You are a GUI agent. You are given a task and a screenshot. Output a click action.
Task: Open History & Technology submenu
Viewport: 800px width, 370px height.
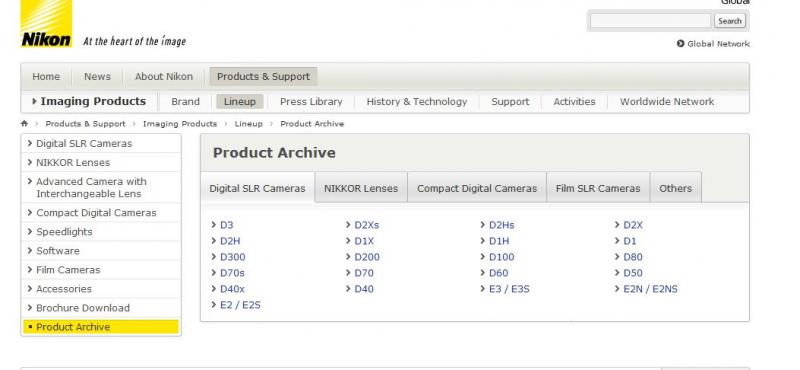coord(417,102)
